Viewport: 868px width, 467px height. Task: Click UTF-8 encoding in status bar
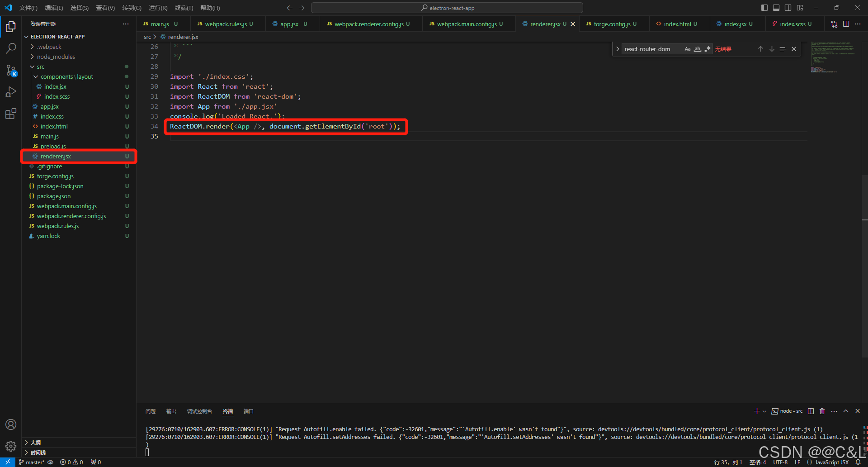point(780,462)
